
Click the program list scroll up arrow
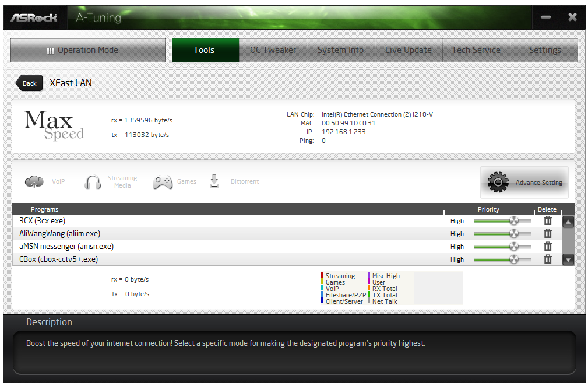coord(568,222)
